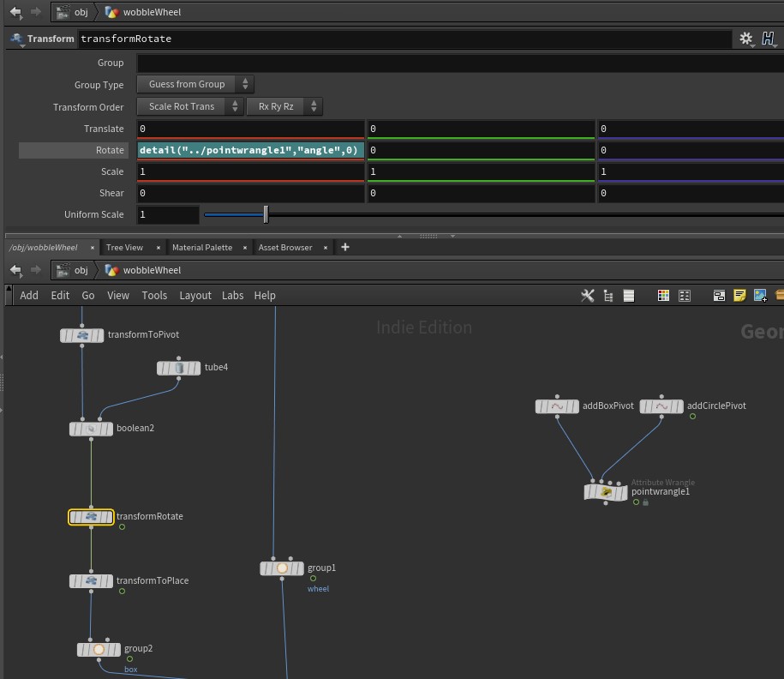Add a new pane tab with plus button

click(x=345, y=247)
